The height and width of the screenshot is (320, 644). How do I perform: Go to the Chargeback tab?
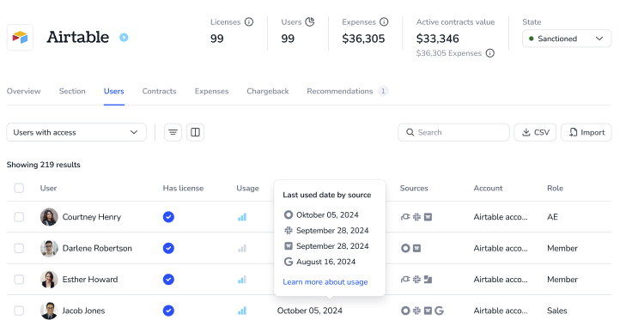click(x=268, y=91)
